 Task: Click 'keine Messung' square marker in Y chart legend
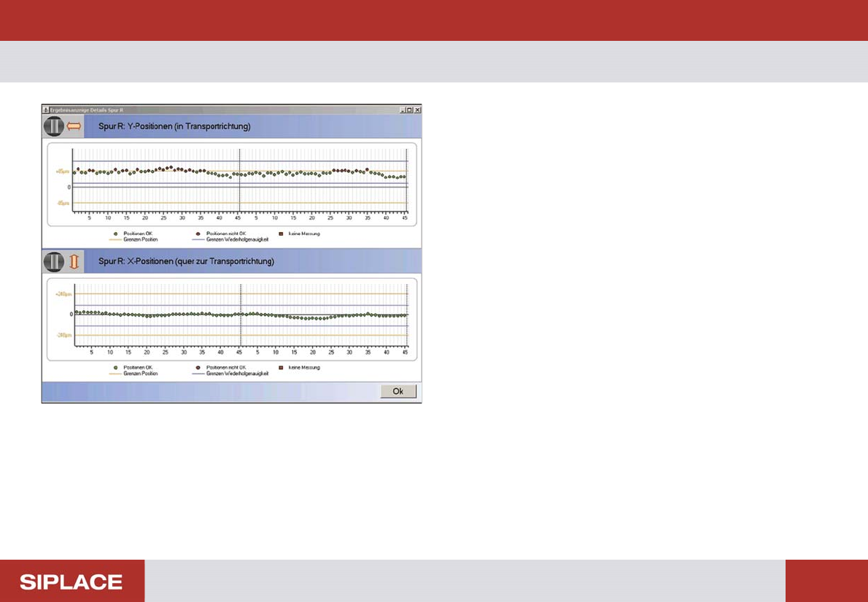(x=281, y=234)
